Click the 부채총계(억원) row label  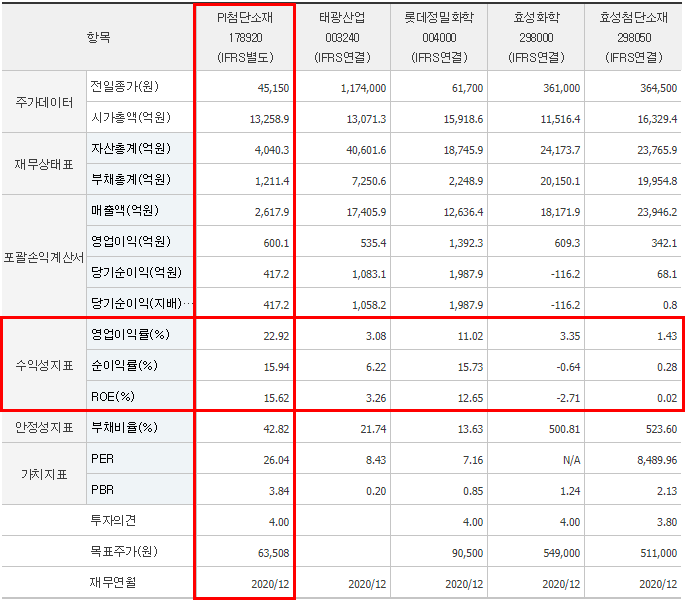[x=130, y=179]
